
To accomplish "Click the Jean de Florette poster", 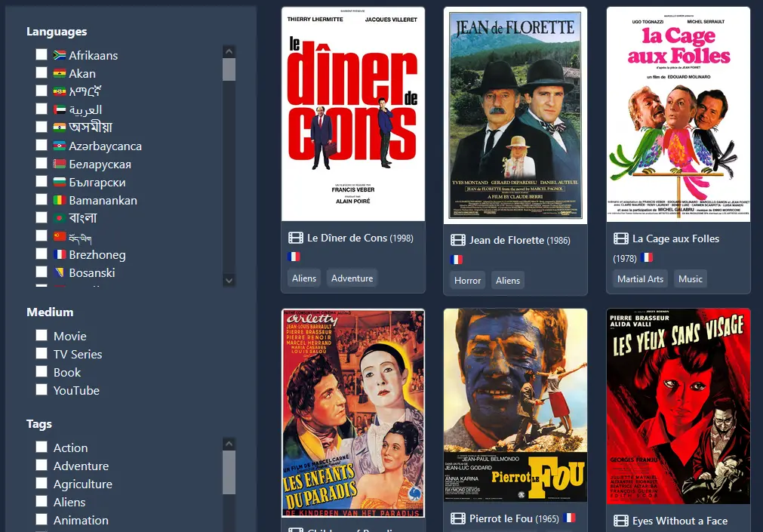I will pyautogui.click(x=515, y=115).
